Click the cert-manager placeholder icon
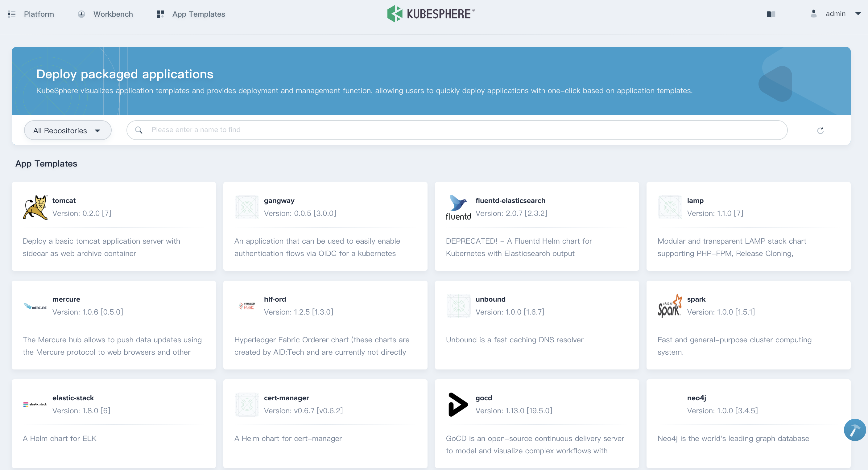Image resolution: width=868 pixels, height=470 pixels. tap(247, 405)
